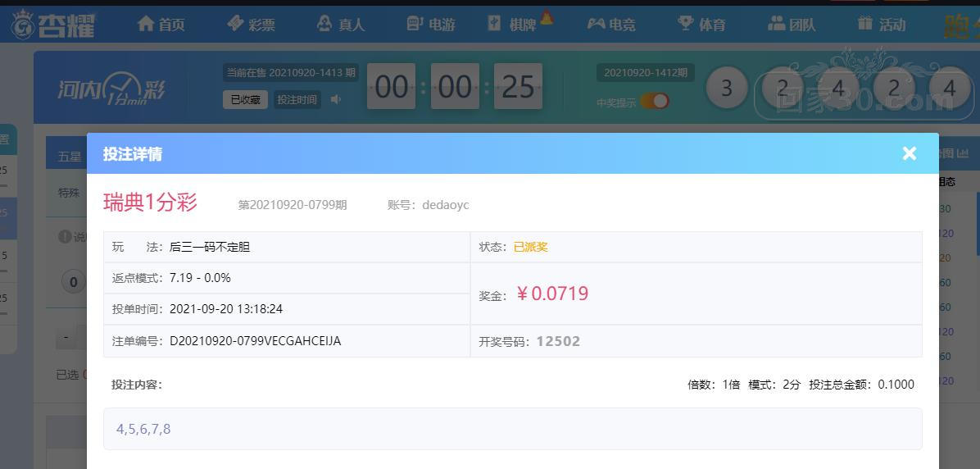This screenshot has width=980, height=469.
Task: Toggle the 中奖提示 win alert switch
Action: [654, 101]
